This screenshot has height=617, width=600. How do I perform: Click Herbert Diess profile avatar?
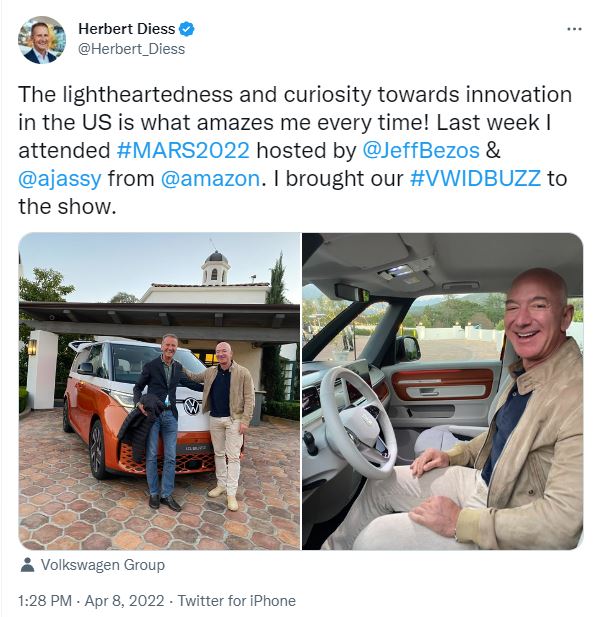(42, 40)
